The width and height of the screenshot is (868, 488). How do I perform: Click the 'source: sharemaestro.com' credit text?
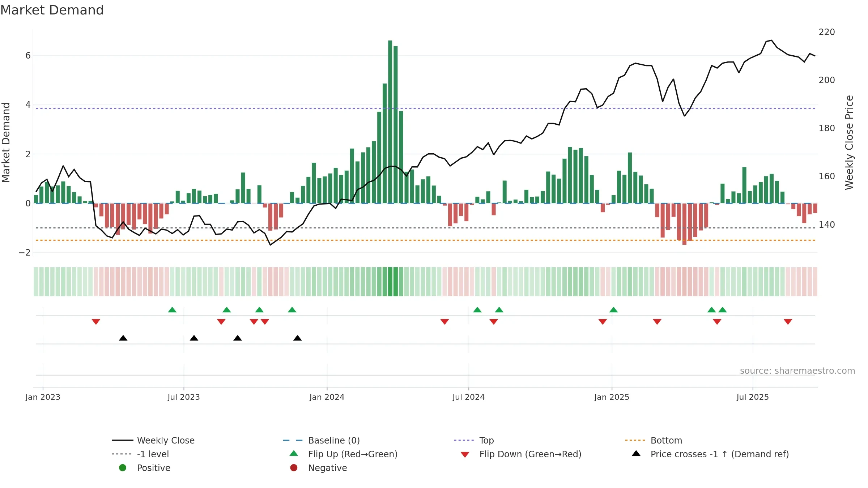(x=797, y=371)
